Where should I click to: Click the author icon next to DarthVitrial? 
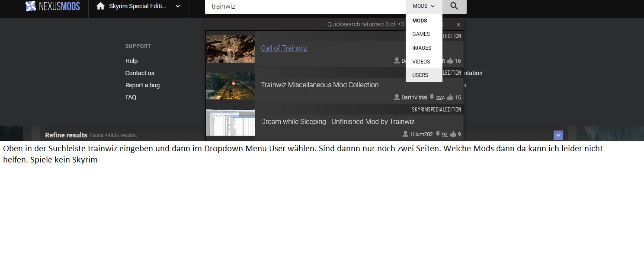click(397, 97)
